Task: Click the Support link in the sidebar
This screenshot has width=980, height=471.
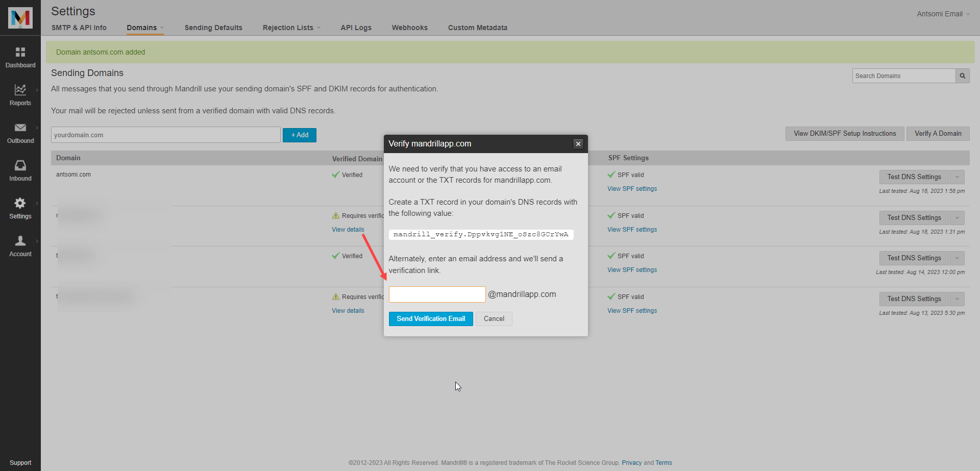Action: [20, 463]
